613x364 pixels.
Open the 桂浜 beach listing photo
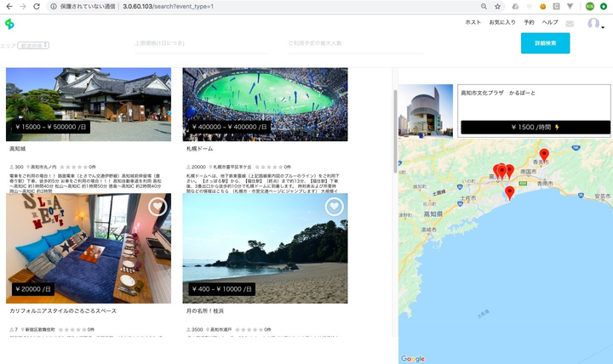[265, 248]
